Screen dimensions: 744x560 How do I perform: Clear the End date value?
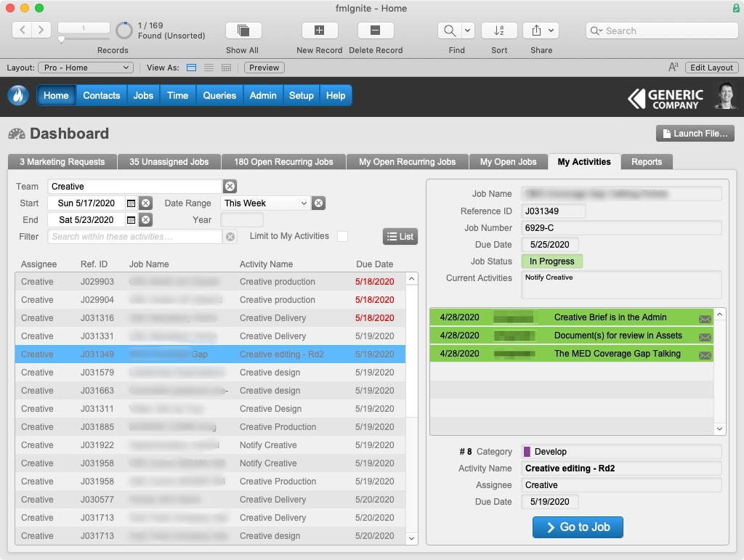pyautogui.click(x=145, y=220)
